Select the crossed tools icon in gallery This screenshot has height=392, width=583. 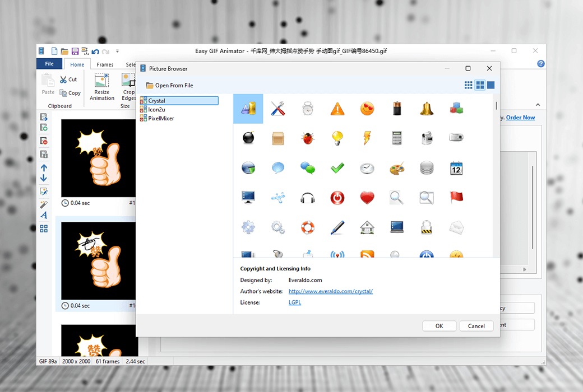(x=277, y=109)
